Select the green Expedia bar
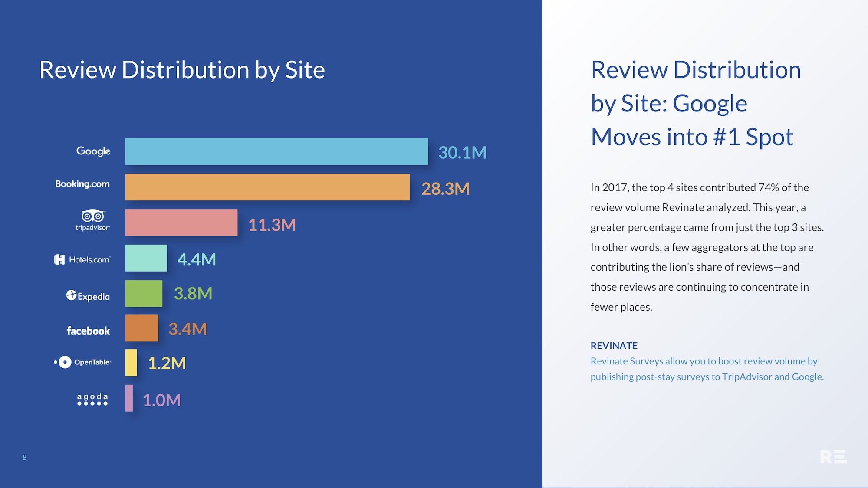Image resolution: width=868 pixels, height=488 pixels. point(144,294)
